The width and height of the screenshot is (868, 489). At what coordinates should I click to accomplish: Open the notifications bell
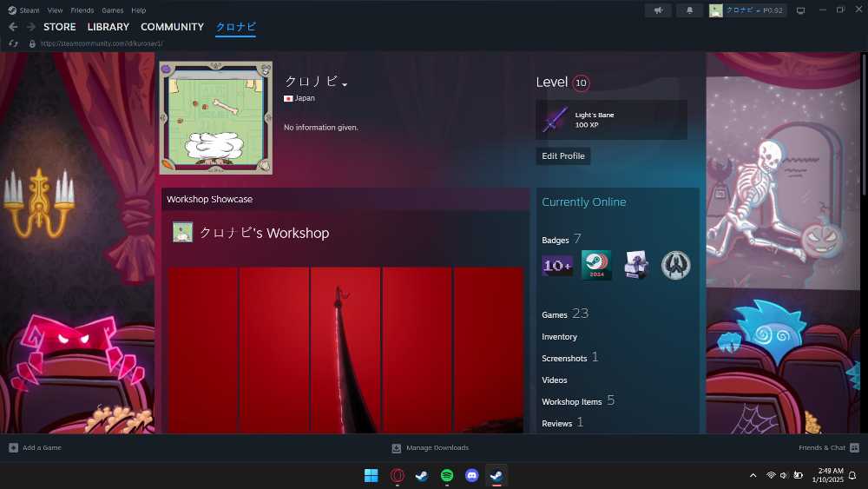click(x=689, y=10)
